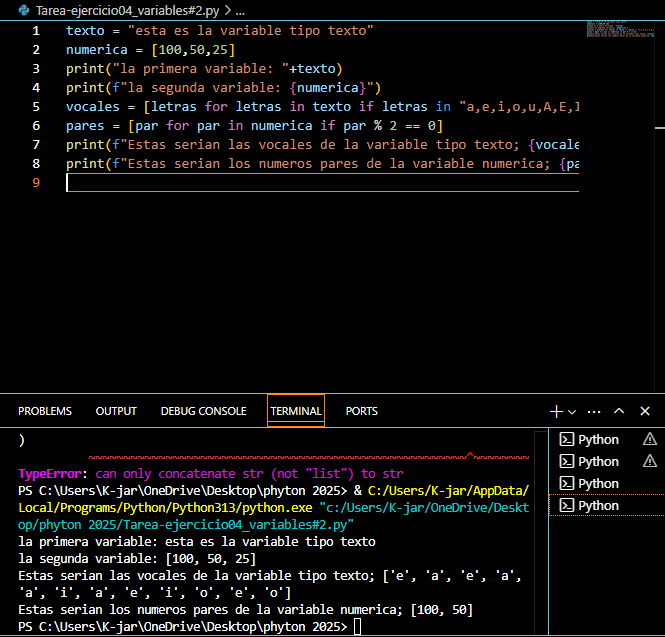Close the terminal panel
The height and width of the screenshot is (637, 665).
pos(645,411)
